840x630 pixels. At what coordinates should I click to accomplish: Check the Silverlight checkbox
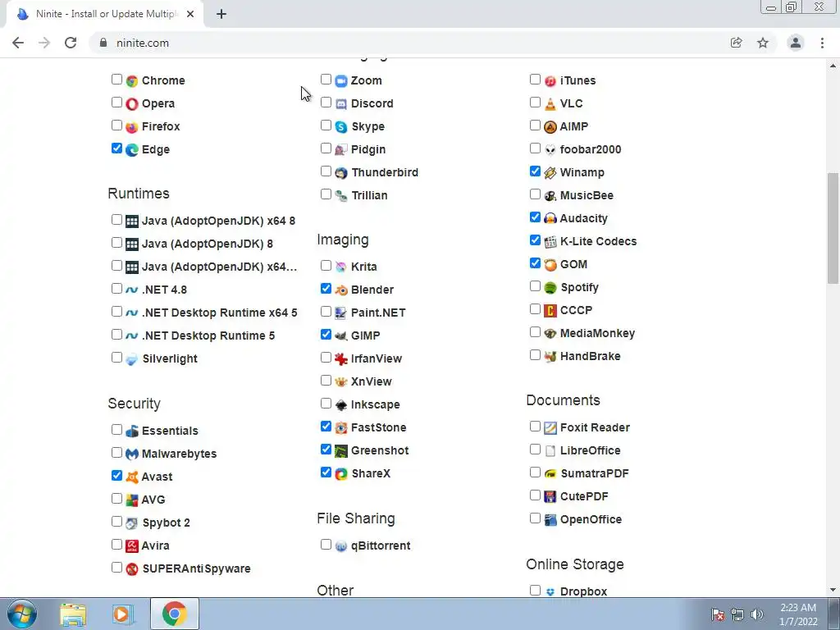coord(116,358)
